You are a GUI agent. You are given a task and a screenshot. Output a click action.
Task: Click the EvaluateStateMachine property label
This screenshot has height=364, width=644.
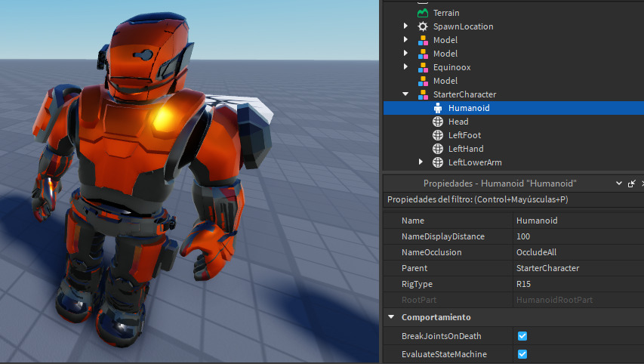click(444, 354)
